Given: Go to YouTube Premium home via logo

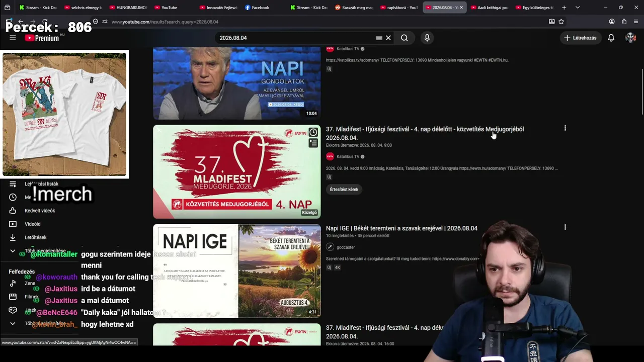Looking at the screenshot, I should (x=42, y=38).
